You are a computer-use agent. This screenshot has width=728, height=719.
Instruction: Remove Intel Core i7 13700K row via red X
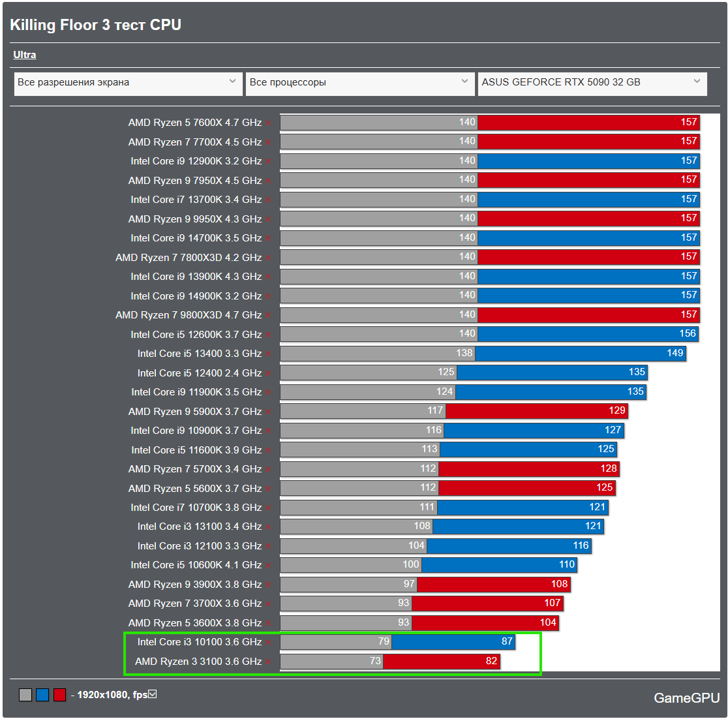tap(268, 200)
